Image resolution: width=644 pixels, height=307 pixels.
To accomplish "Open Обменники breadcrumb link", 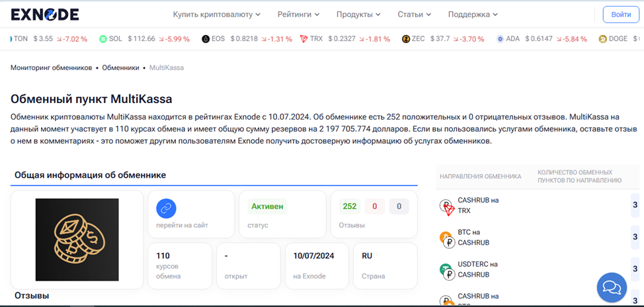I will tap(121, 67).
